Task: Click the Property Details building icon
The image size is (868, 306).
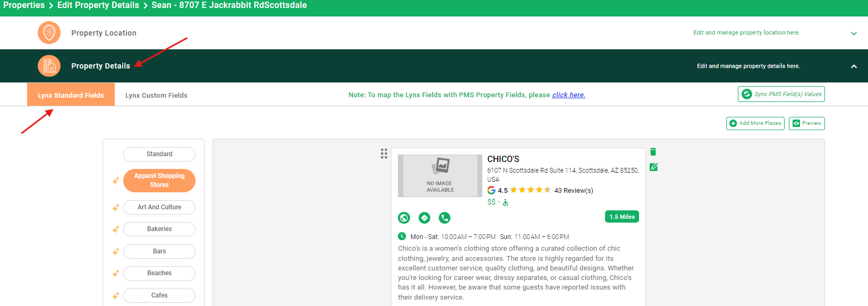Action: click(49, 66)
